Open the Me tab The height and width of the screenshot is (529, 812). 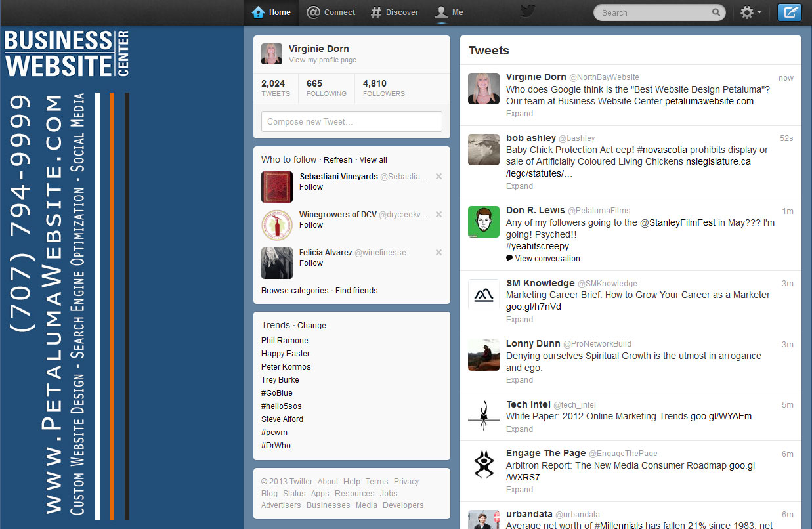tap(449, 12)
